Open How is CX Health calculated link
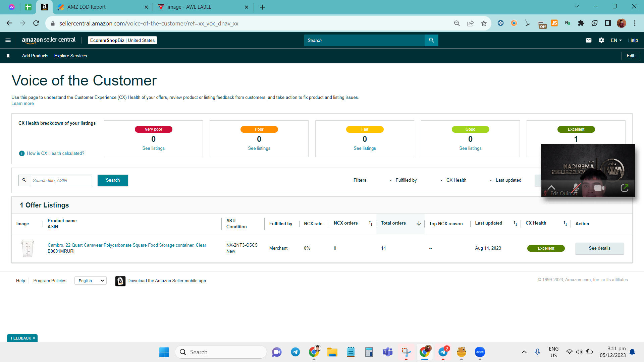Viewport: 644px width, 362px height. [56, 154]
